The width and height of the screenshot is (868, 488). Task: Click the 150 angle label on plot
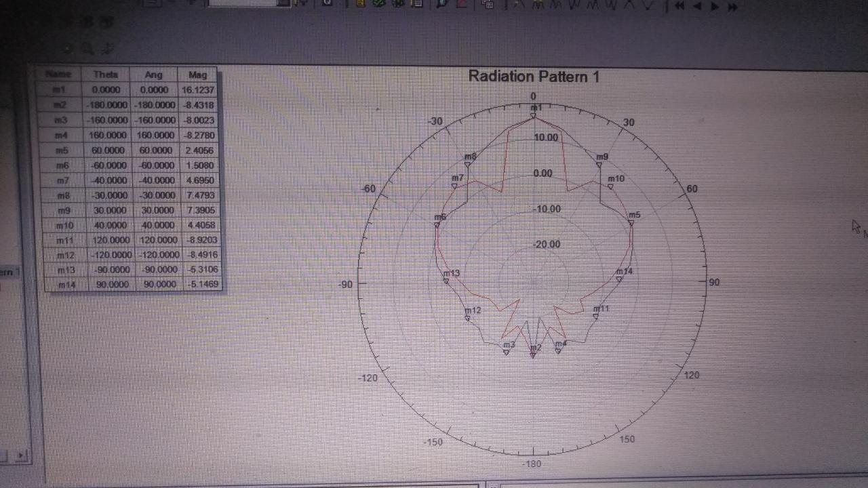[628, 439]
